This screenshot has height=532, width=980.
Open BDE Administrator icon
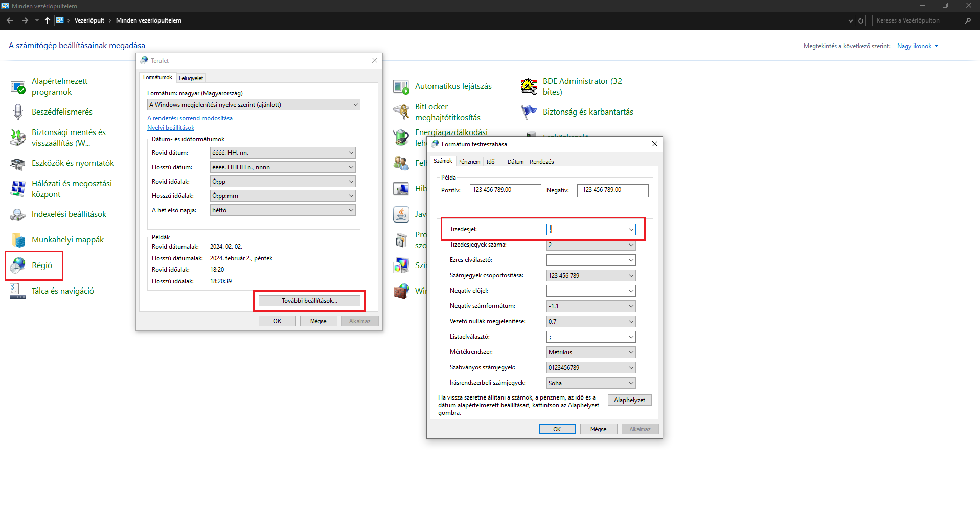click(529, 86)
